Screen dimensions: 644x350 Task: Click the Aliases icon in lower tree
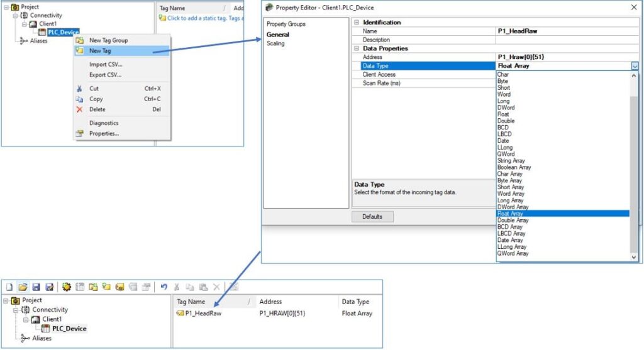coord(25,338)
